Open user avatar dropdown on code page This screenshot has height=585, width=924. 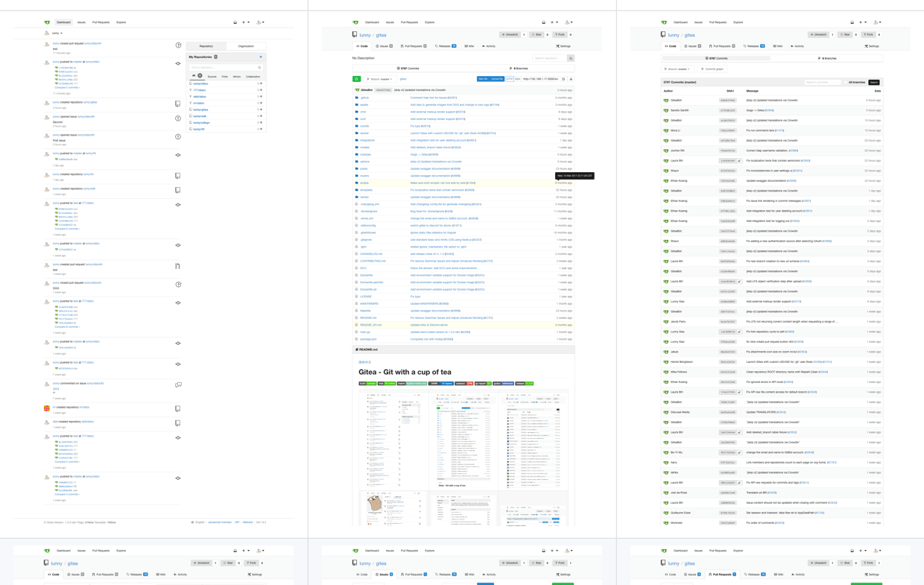[569, 22]
